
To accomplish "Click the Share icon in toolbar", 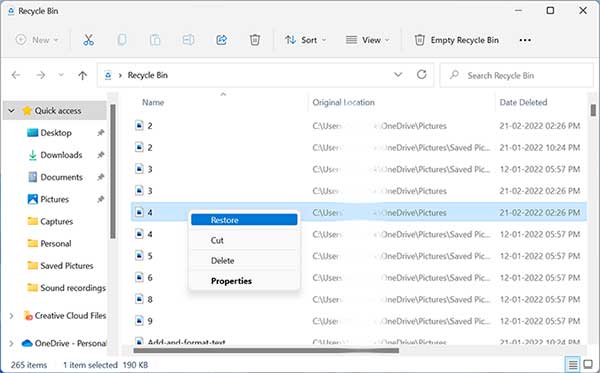I will [x=222, y=40].
